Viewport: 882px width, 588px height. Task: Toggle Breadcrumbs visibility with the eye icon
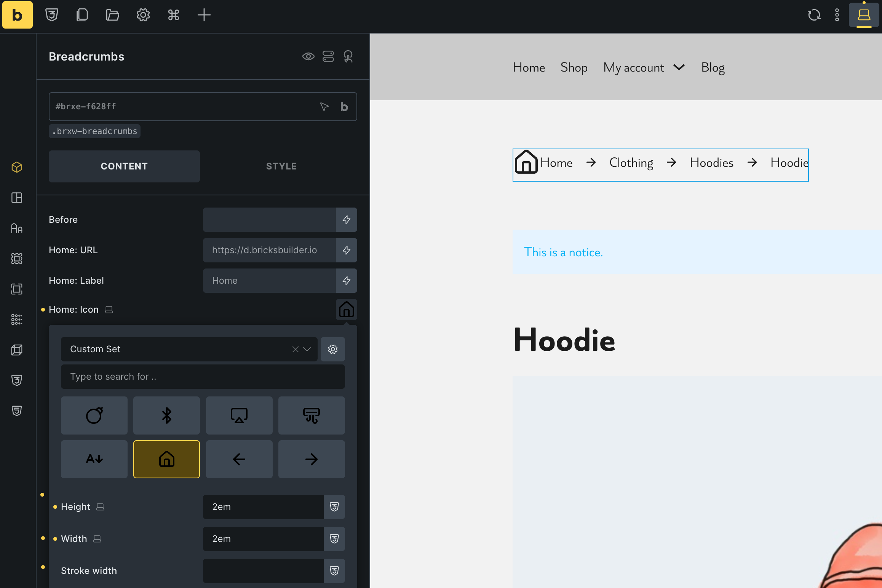(308, 56)
